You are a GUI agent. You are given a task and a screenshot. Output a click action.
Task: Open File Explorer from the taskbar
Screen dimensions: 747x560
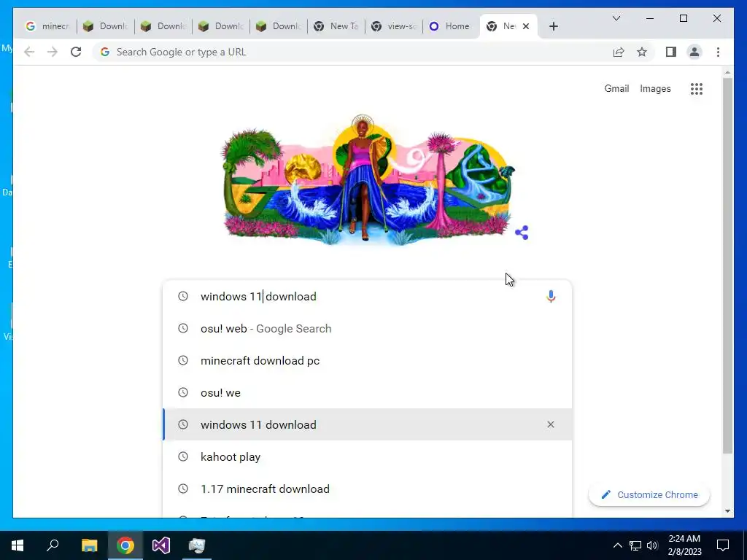(x=89, y=545)
